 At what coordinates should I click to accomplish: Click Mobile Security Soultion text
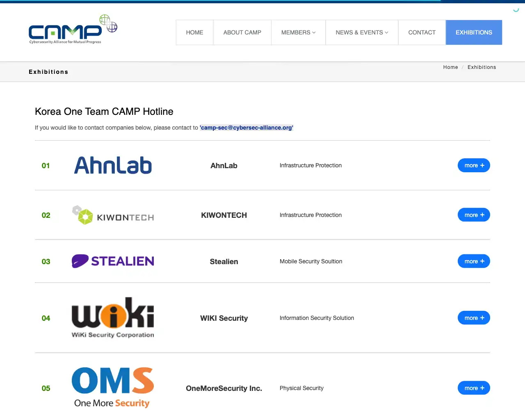click(311, 261)
